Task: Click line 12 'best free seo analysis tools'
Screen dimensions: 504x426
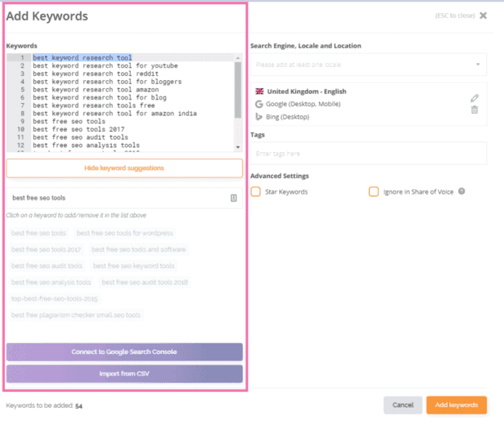Action: [86, 145]
